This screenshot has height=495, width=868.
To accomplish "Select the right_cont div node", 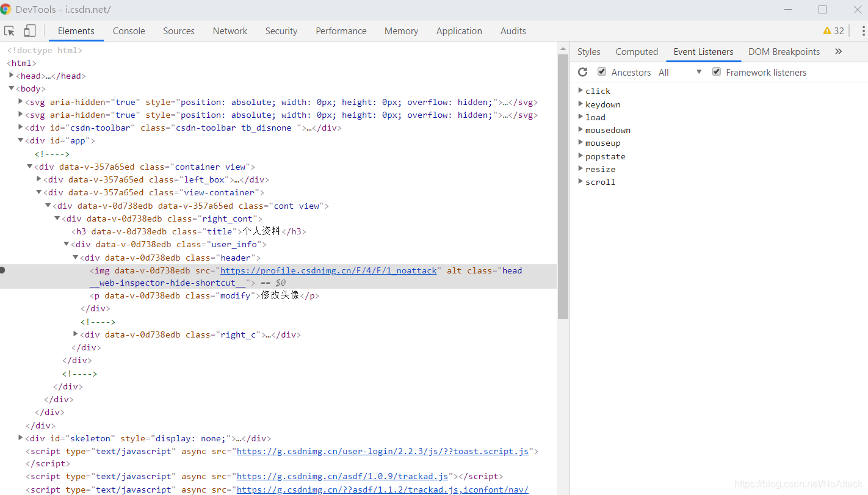I will (162, 219).
